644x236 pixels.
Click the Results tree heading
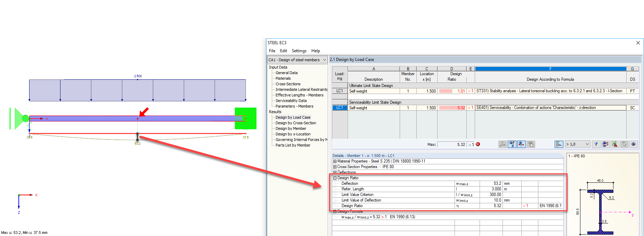pyautogui.click(x=275, y=112)
